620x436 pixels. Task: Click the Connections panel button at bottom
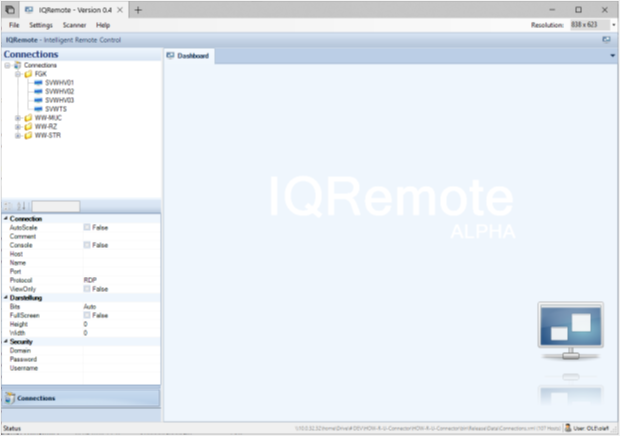point(80,398)
